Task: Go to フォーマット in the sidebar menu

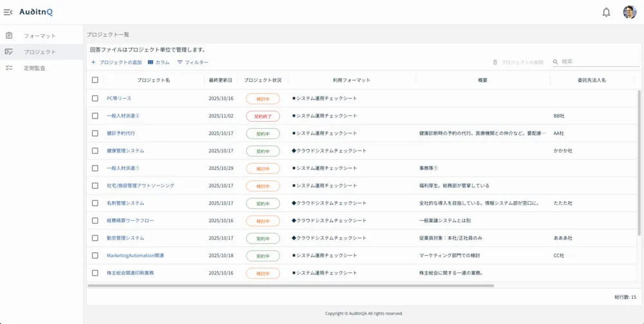Action: [x=40, y=36]
